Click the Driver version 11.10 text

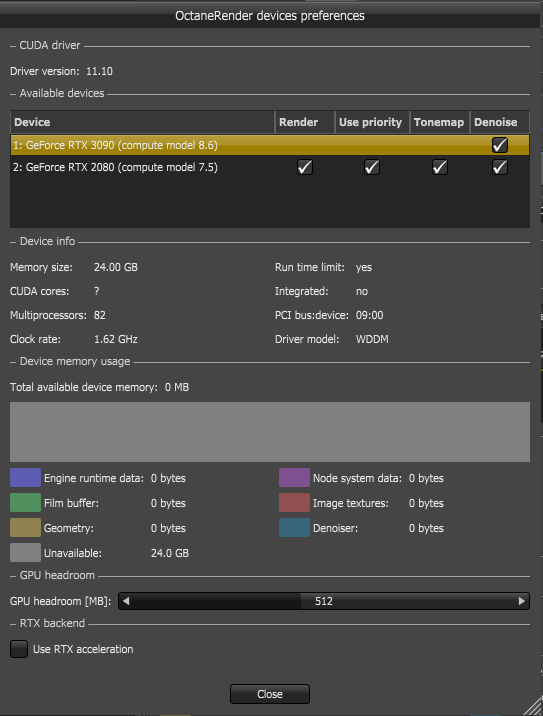click(x=61, y=71)
